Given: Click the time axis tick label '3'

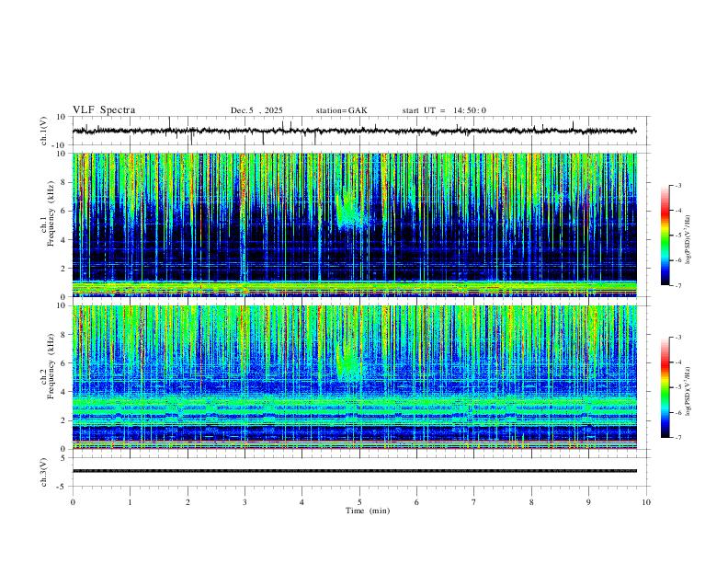Looking at the screenshot, I should tap(245, 502).
